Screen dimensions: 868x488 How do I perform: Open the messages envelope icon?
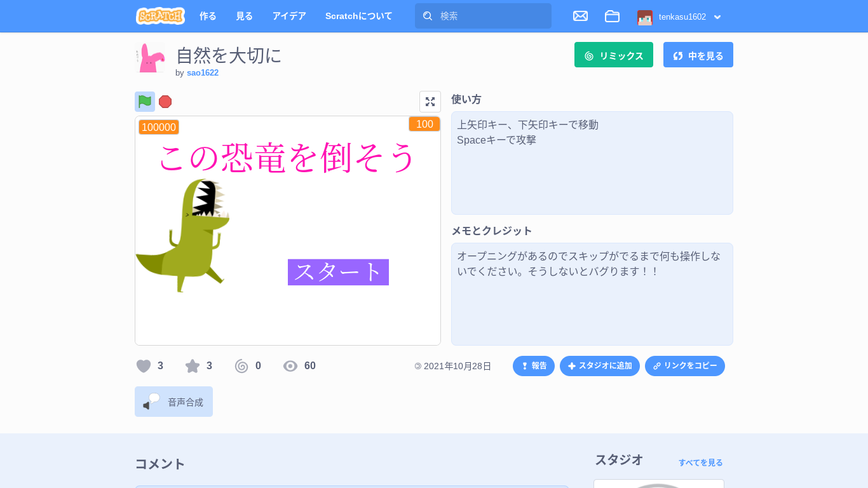click(x=580, y=16)
